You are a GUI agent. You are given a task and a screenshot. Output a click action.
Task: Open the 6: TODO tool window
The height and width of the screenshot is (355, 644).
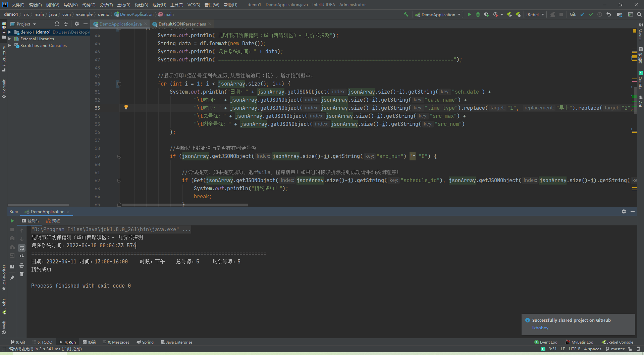pos(42,342)
